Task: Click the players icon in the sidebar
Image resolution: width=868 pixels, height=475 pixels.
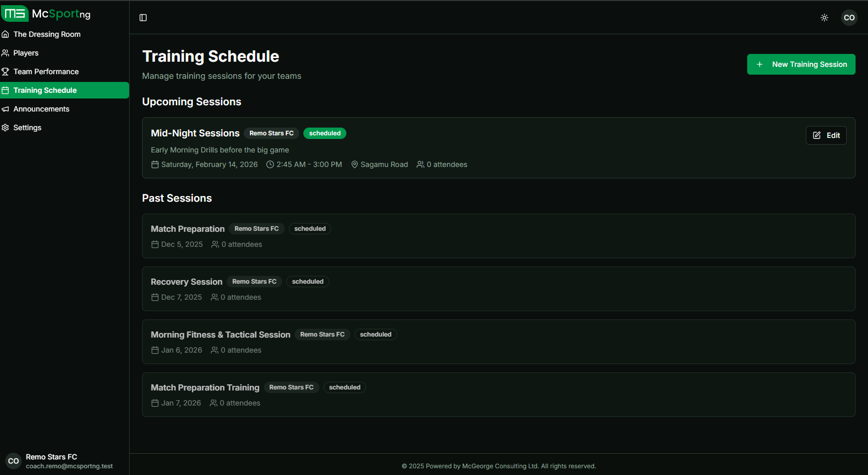Action: pyautogui.click(x=6, y=52)
